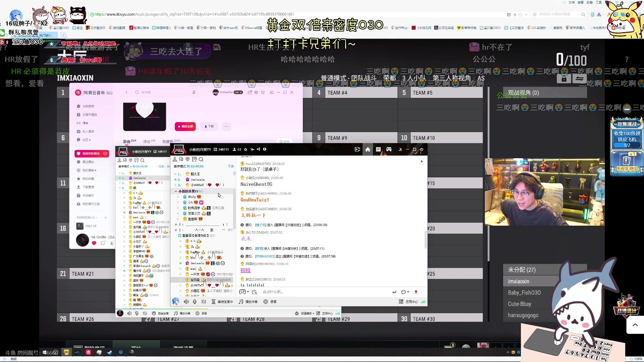The height and width of the screenshot is (362, 644).
Task: Toggle the heart like on the Grotto song
Action: pos(94,243)
